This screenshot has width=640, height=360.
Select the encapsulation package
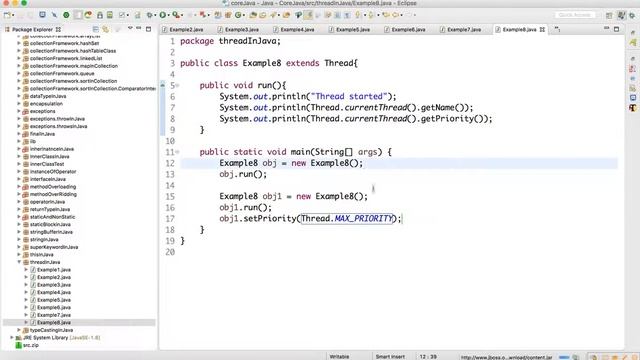click(x=46, y=104)
